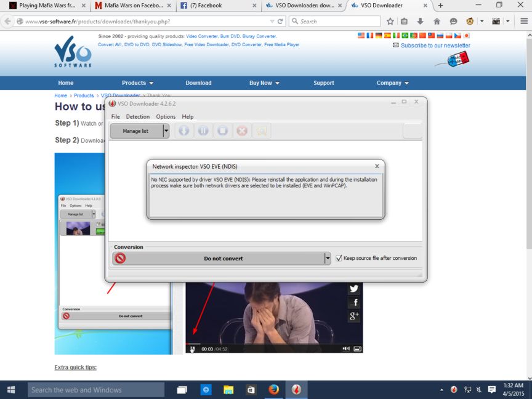Expand the URL history dropdown arrow
The image size is (532, 399).
pos(272,22)
